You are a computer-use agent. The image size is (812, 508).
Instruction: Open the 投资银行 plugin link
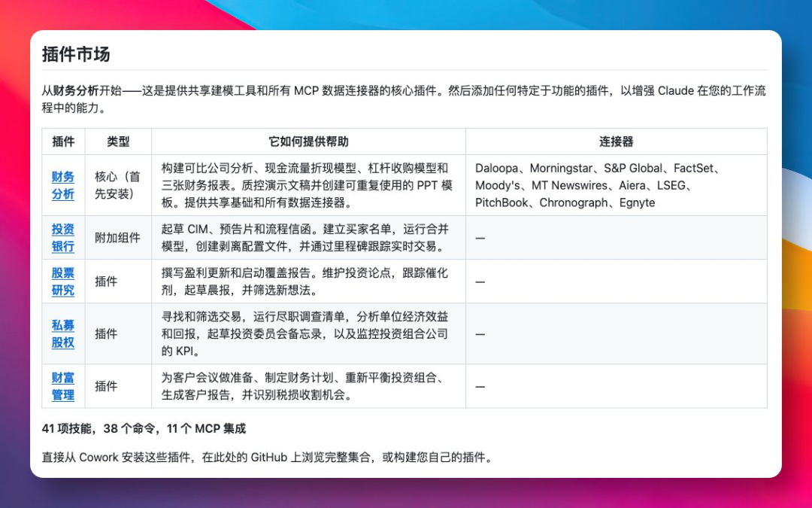click(62, 237)
